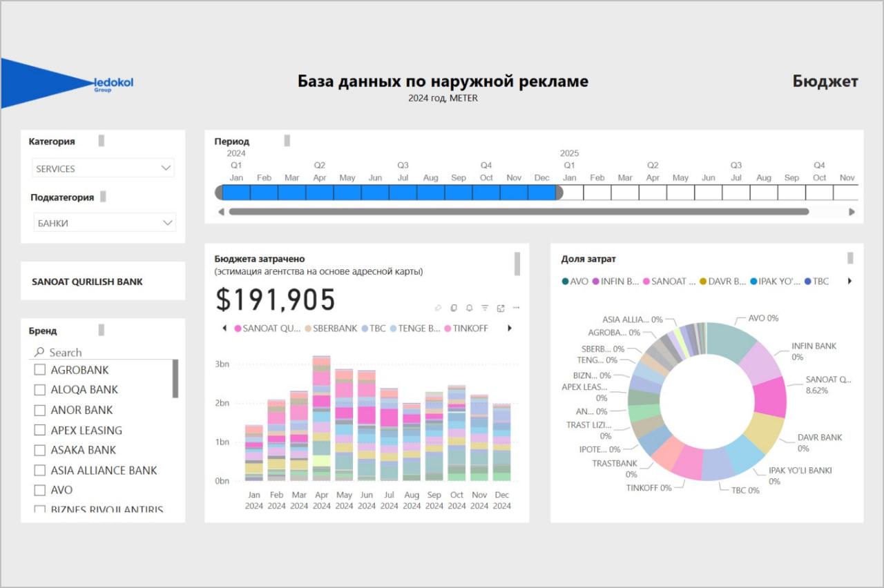Open focus mode for the budget chart
The width and height of the screenshot is (884, 588).
pos(501,308)
